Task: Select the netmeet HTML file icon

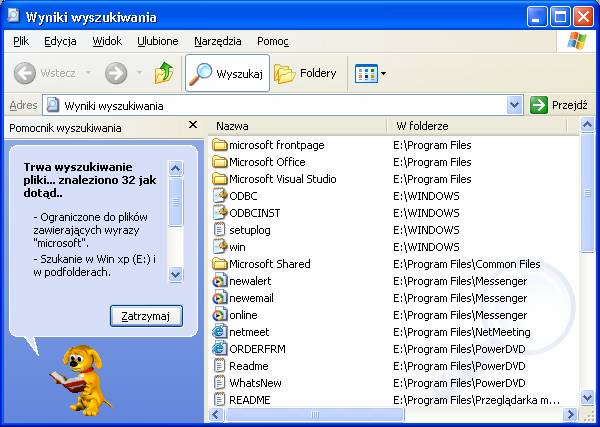Action: point(219,332)
